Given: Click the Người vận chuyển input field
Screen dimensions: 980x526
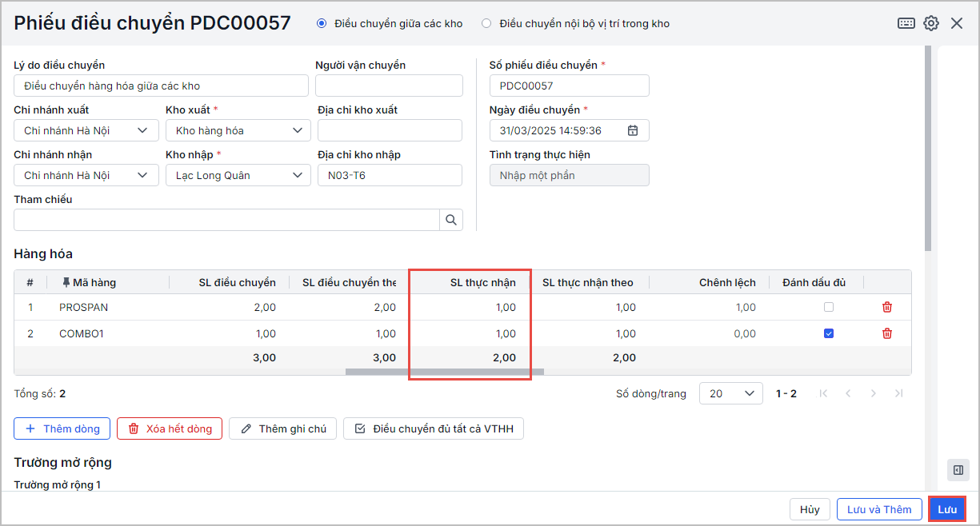Looking at the screenshot, I should point(389,86).
